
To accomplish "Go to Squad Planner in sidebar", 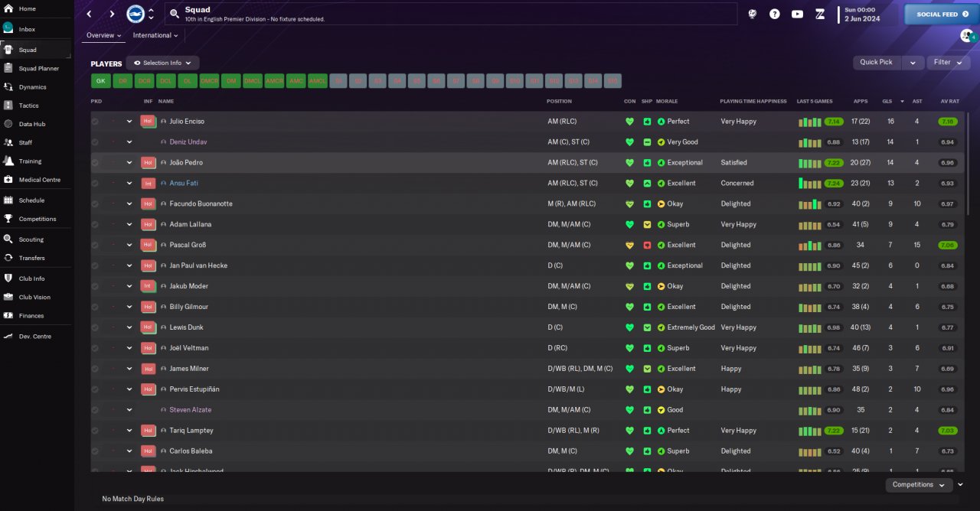I will (38, 68).
